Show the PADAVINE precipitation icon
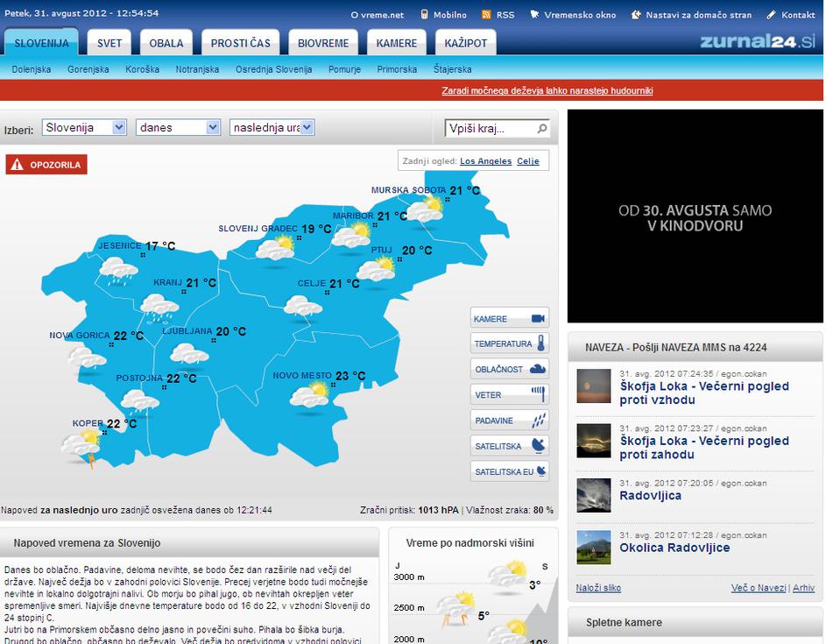 click(x=538, y=420)
